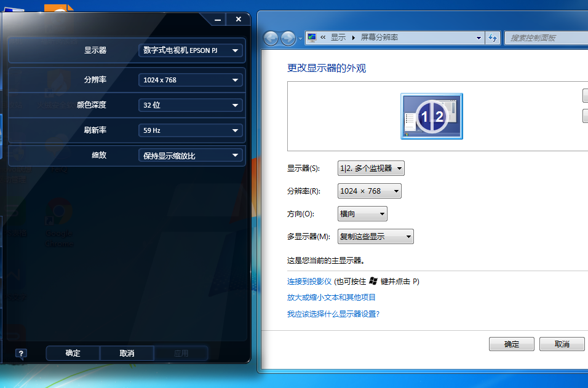The width and height of the screenshot is (588, 388).
Task: Click the 搜索控制面板 search field
Action: coord(544,38)
